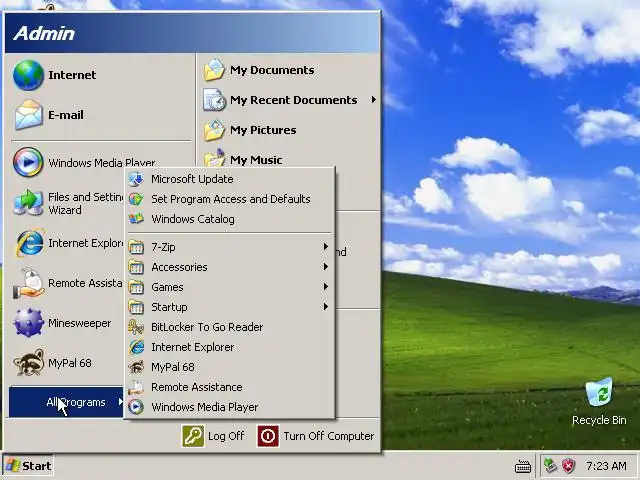The image size is (640, 480).
Task: Click the Log Off key icon
Action: [x=193, y=436]
